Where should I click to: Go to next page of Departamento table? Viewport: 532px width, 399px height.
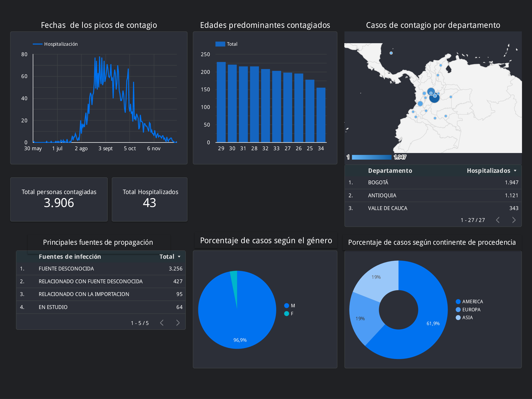514,220
